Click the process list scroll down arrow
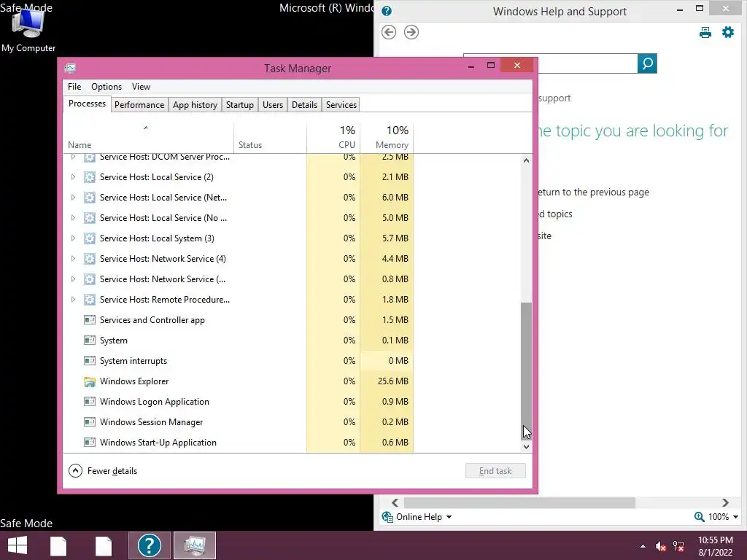Image resolution: width=747 pixels, height=560 pixels. pos(526,447)
